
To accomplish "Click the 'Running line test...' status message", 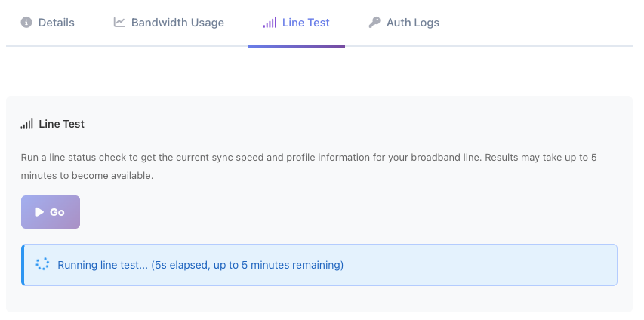I will (x=200, y=265).
